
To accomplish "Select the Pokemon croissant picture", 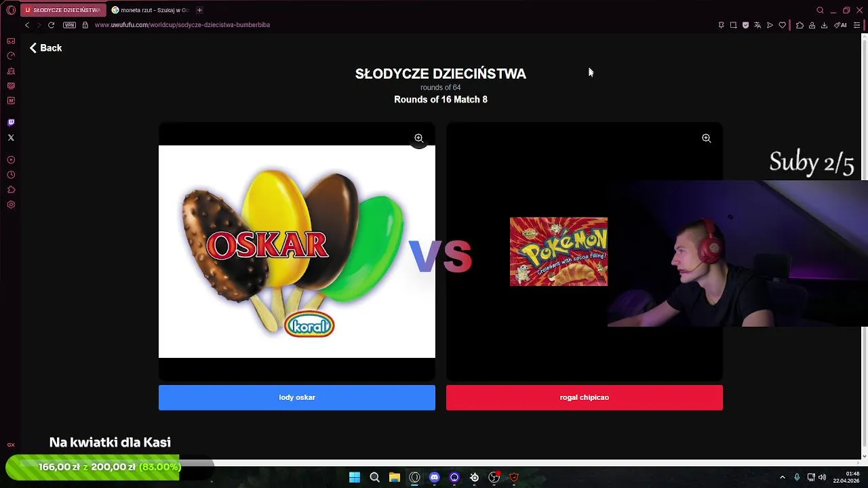I will 559,251.
